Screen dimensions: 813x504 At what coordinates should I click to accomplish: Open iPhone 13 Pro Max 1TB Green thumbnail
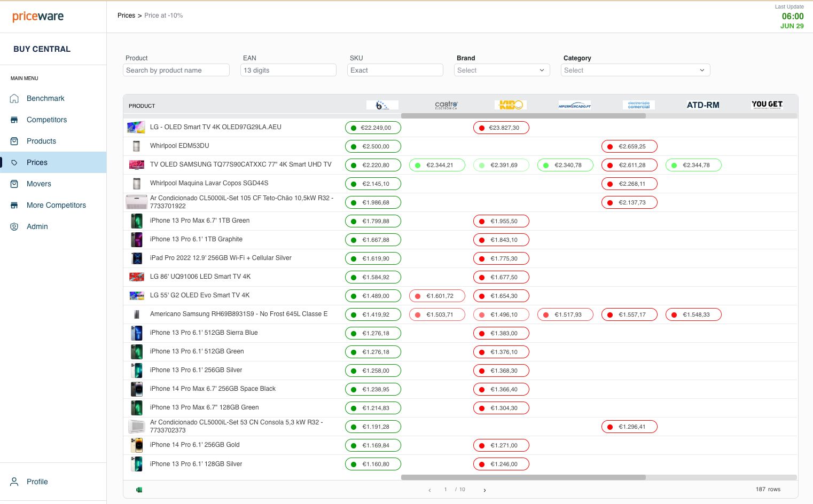click(137, 221)
